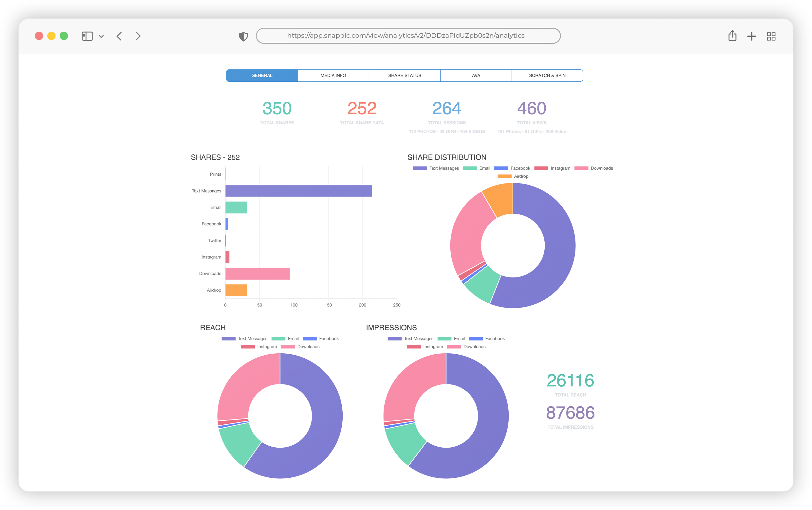
Task: Click the share page icon
Action: [x=732, y=36]
